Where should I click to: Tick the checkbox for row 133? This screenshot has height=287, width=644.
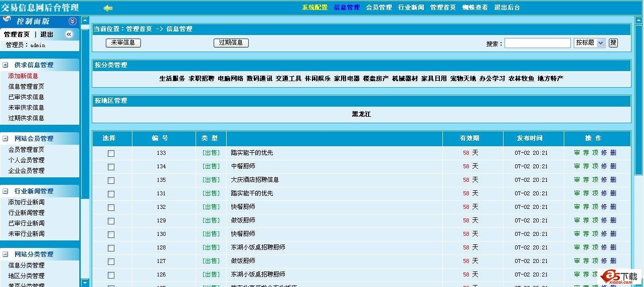[x=111, y=153]
